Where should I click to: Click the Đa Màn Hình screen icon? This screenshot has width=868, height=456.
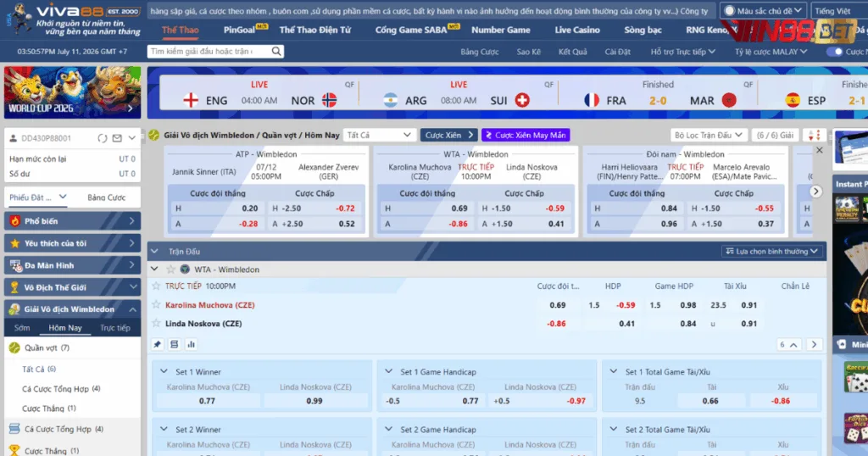click(x=15, y=265)
